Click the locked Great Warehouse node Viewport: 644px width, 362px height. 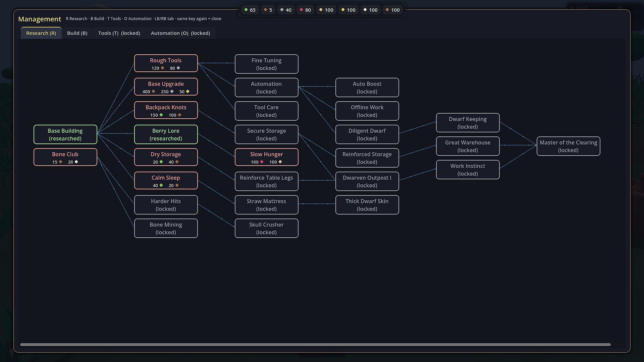click(x=468, y=146)
